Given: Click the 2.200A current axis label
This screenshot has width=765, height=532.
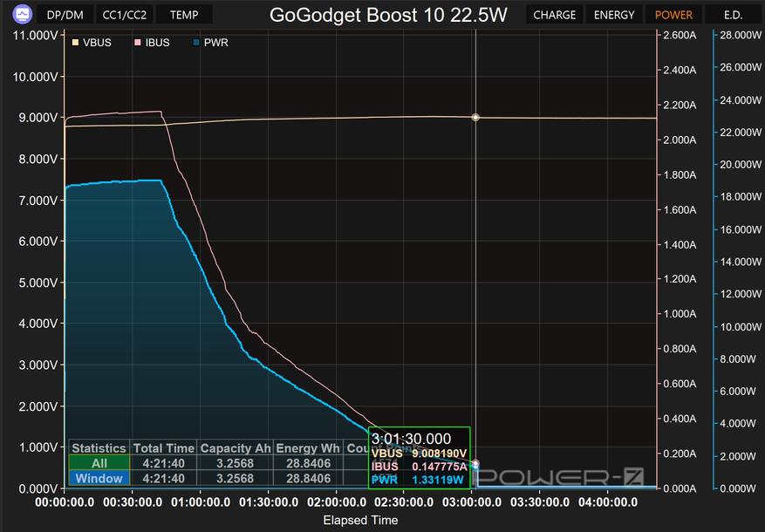Looking at the screenshot, I should 680,105.
